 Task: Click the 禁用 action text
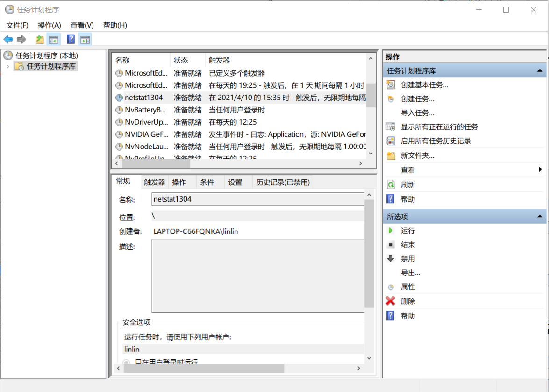408,259
